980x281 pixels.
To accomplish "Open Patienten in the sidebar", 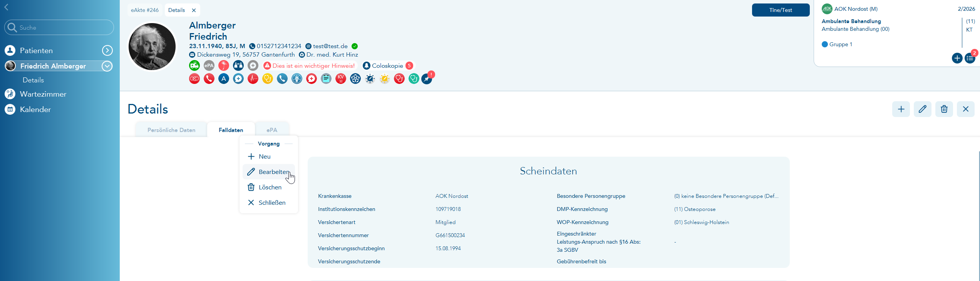I will (36, 50).
